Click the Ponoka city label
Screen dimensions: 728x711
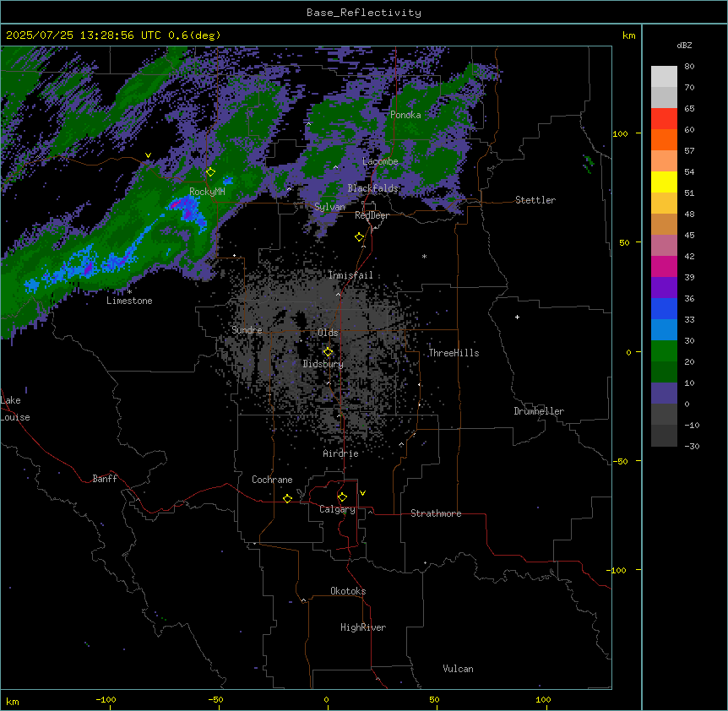click(x=405, y=115)
